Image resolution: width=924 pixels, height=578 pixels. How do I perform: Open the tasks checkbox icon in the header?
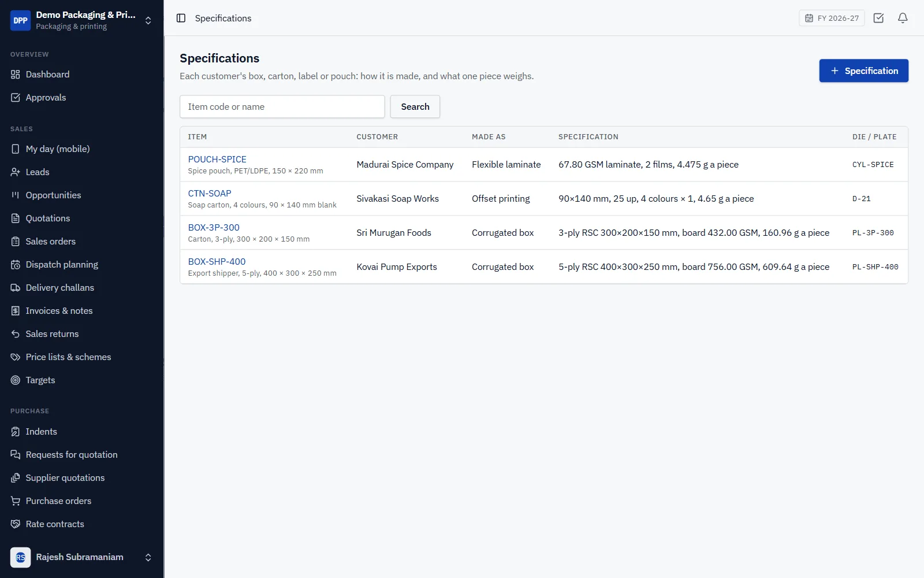(x=878, y=18)
